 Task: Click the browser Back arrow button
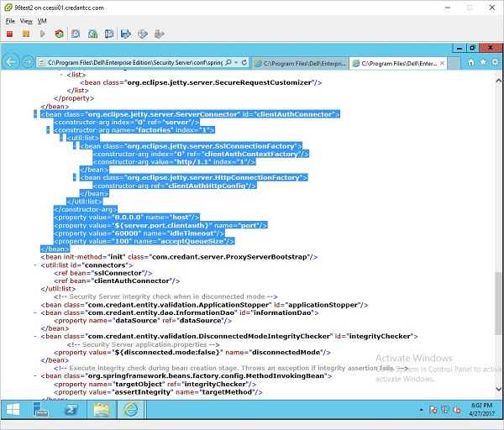[11, 63]
